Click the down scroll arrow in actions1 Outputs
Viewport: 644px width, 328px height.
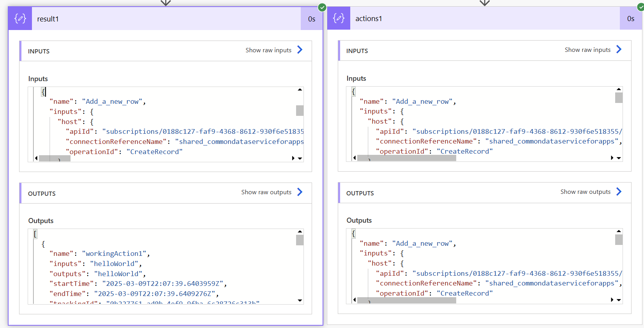[x=619, y=300]
